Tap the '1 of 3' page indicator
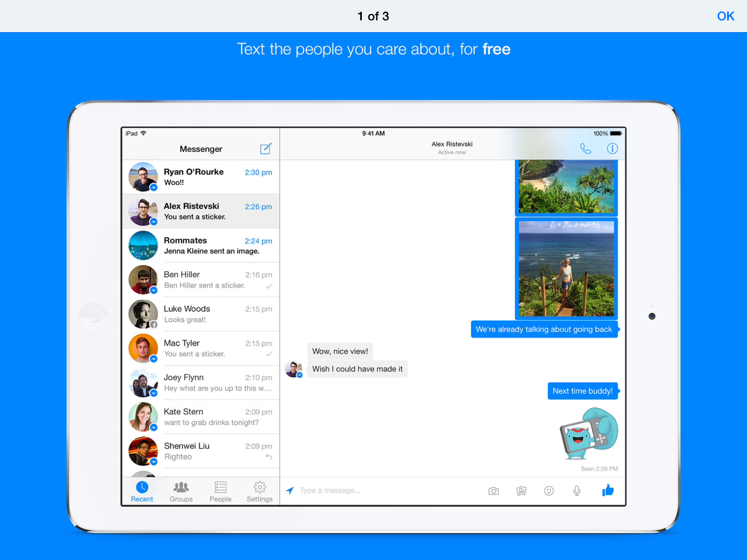The width and height of the screenshot is (747, 560). (373, 16)
